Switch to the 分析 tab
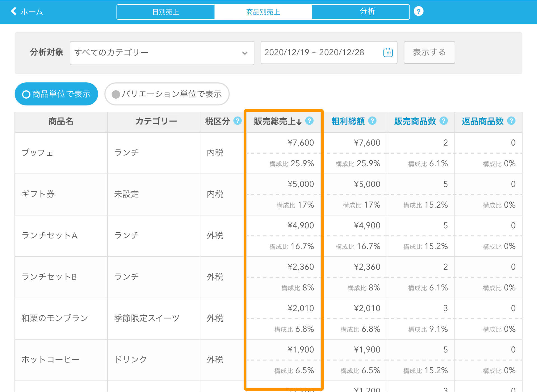 [361, 12]
